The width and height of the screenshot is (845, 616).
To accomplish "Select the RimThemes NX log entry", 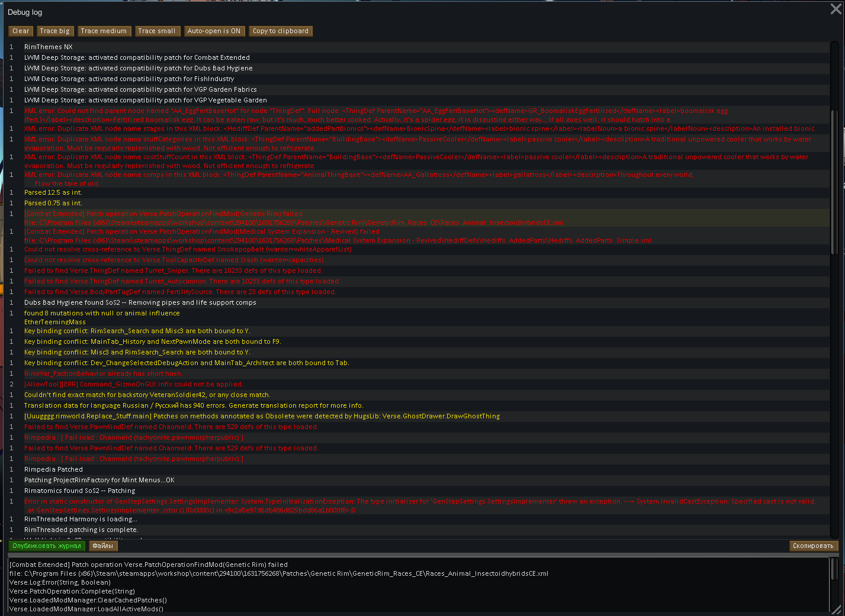I will [419, 47].
